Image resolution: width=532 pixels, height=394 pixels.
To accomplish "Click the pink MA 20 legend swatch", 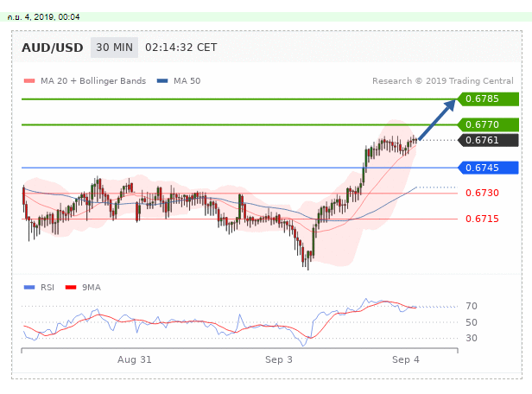I will pos(29,80).
